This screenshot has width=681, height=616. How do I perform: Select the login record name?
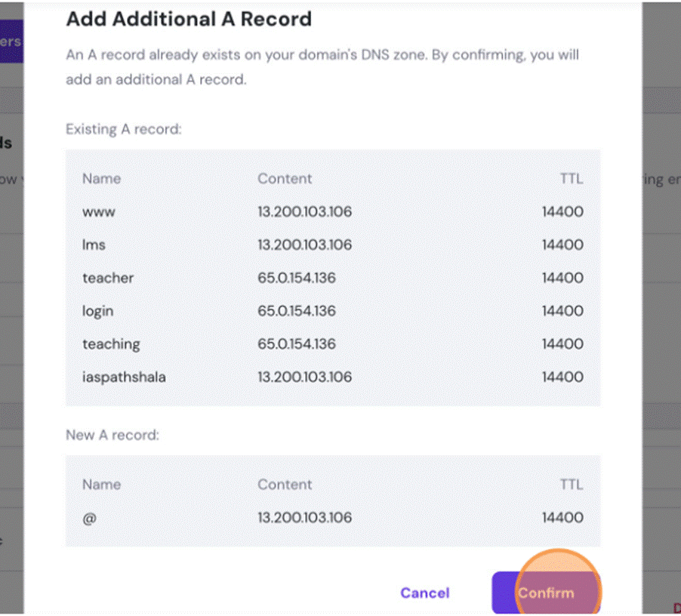tap(97, 311)
